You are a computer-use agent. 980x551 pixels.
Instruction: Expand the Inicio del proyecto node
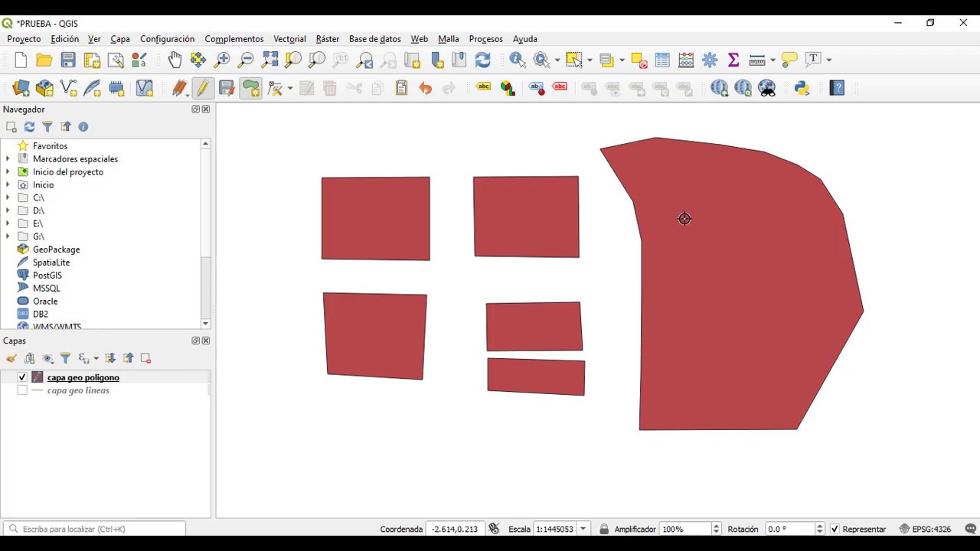[x=8, y=172]
